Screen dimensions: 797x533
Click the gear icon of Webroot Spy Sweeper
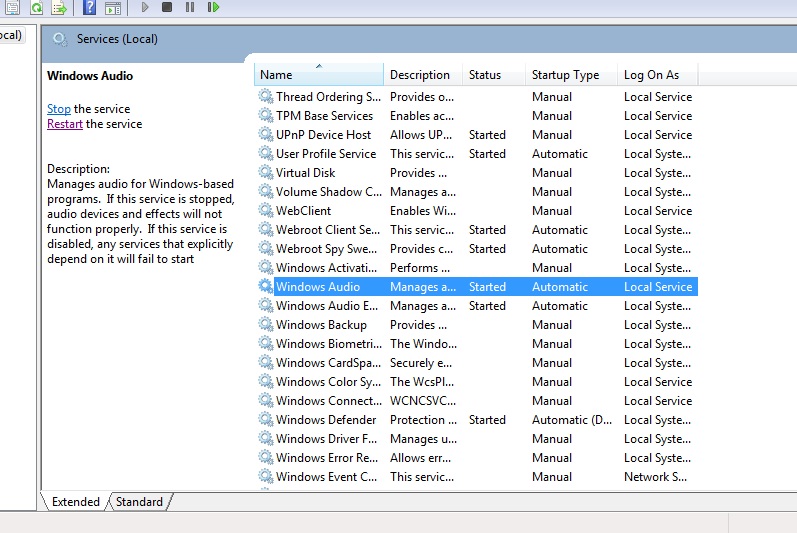coord(265,248)
